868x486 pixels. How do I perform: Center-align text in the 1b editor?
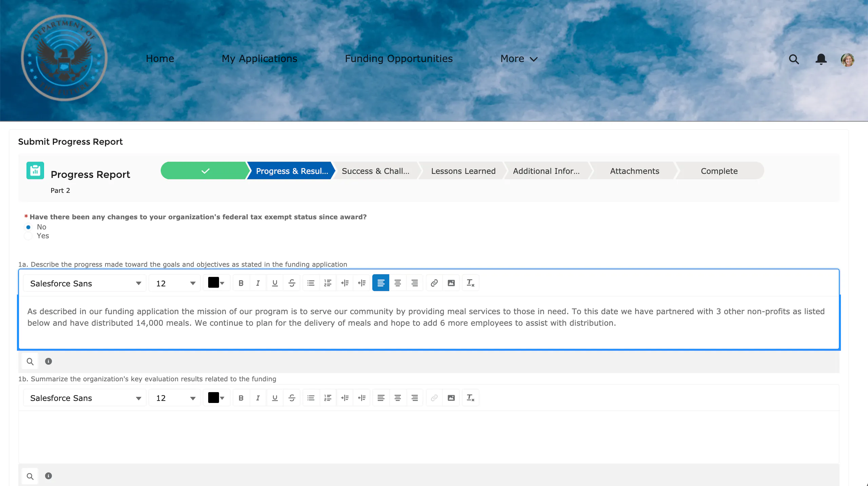coord(397,398)
